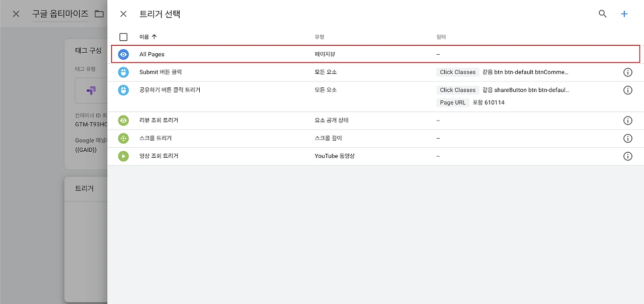
Task: Select All Pages pageview trigger icon
Action: pyautogui.click(x=123, y=54)
